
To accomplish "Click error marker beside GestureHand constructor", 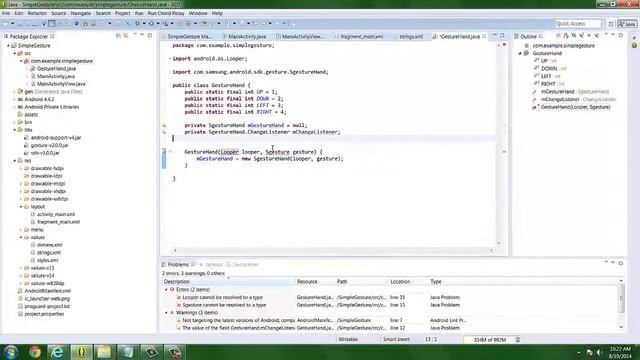I will [164, 152].
